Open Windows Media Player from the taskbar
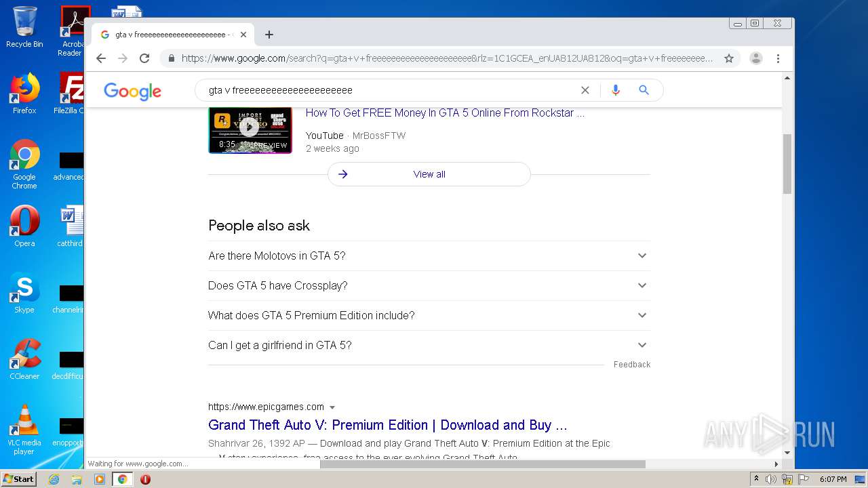This screenshot has height=488, width=868. tap(100, 479)
